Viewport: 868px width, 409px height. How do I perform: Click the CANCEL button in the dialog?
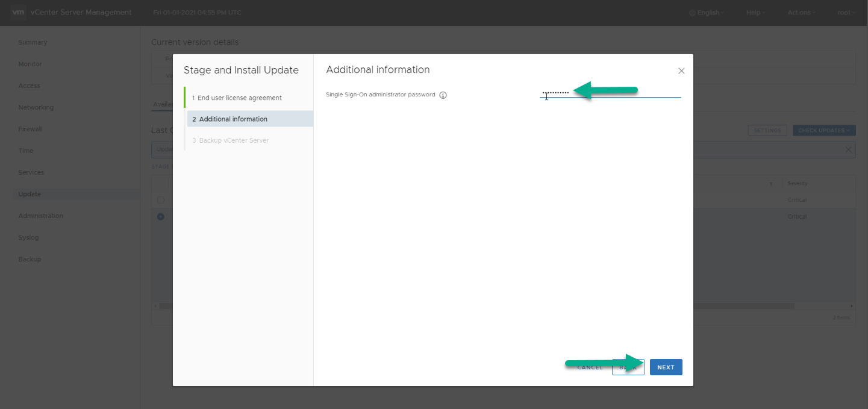[x=590, y=367]
